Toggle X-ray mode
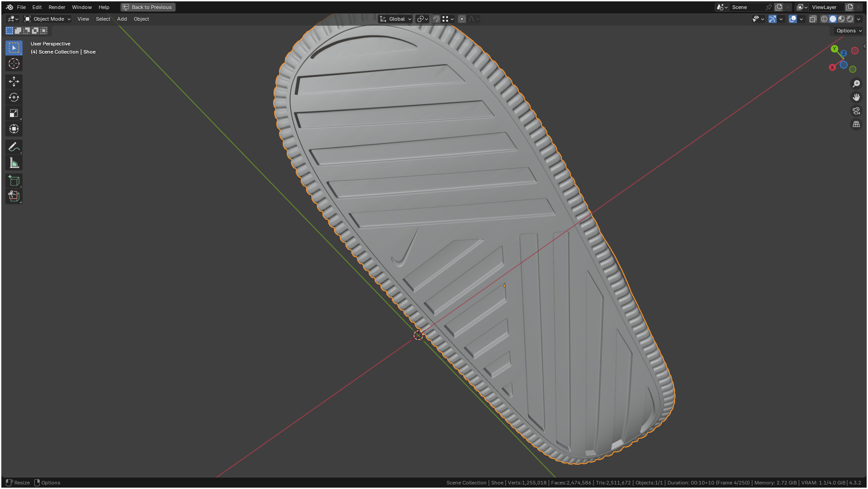Screen dimensions: 868x489 pos(813,19)
